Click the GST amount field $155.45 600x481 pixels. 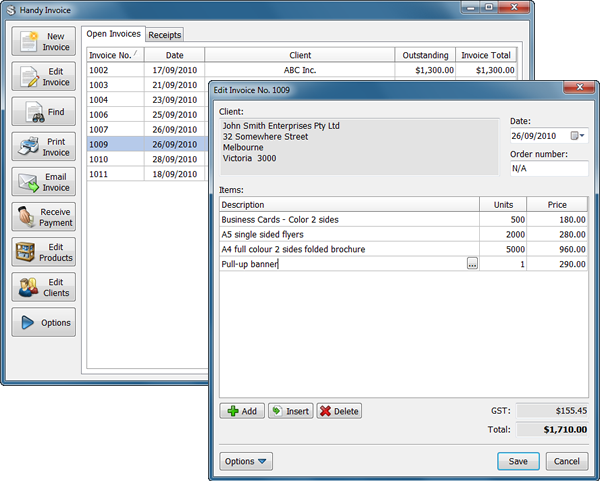tap(552, 411)
